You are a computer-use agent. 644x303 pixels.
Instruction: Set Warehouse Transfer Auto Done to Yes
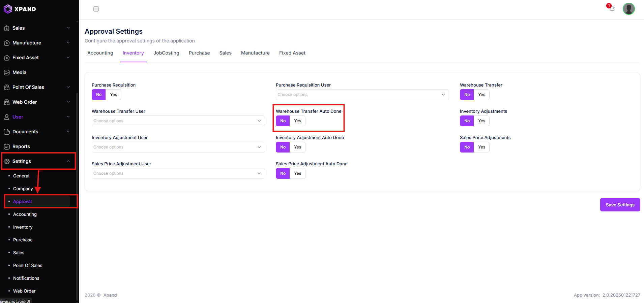click(298, 121)
